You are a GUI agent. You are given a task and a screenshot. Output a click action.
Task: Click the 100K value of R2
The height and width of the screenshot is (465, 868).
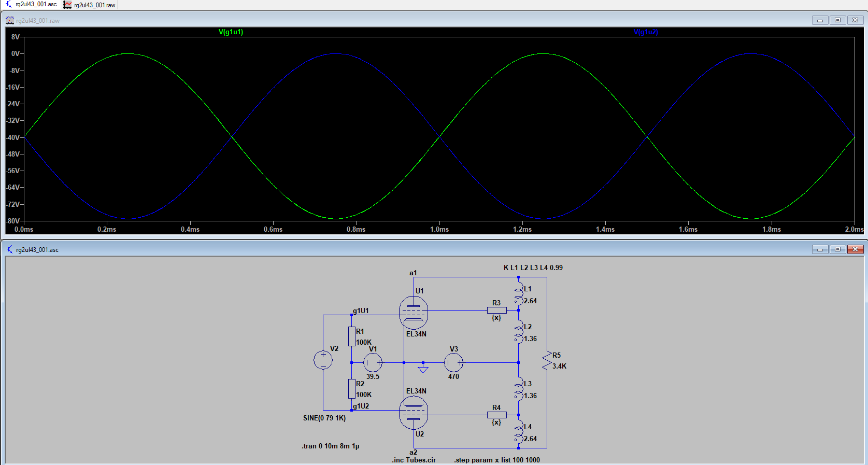(x=364, y=395)
